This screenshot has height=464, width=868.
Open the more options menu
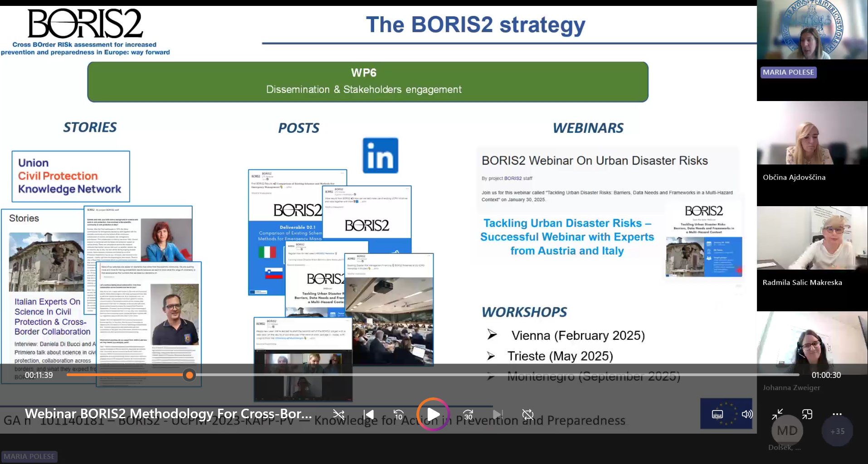pyautogui.click(x=837, y=414)
